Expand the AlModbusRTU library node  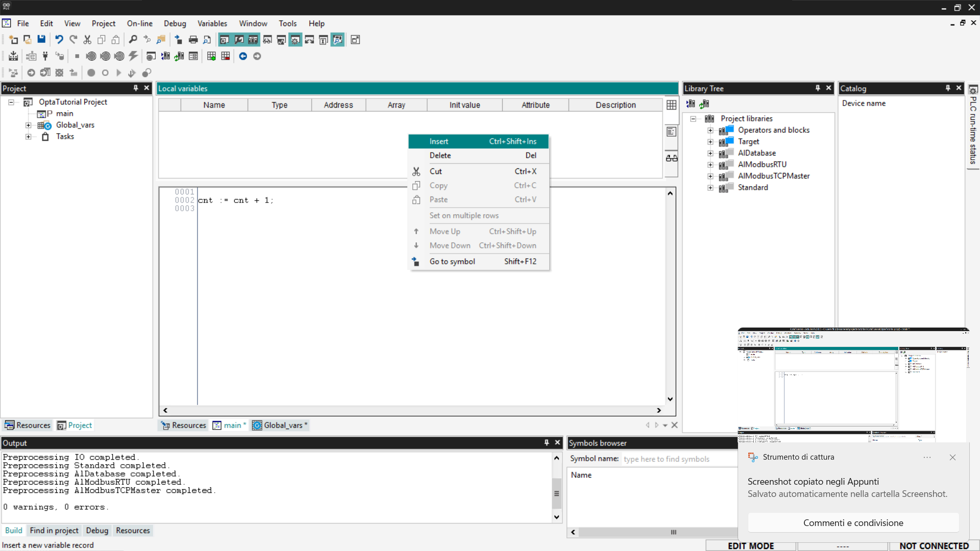(x=710, y=165)
